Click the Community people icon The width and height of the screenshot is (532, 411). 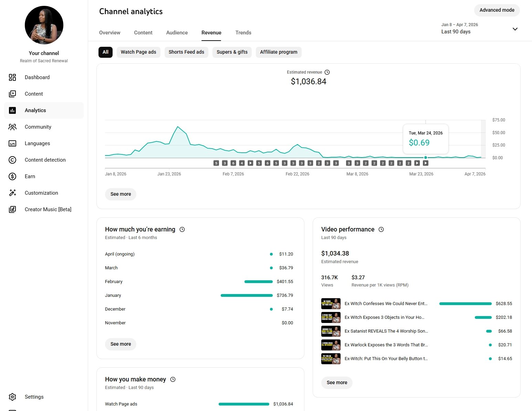coord(12,127)
